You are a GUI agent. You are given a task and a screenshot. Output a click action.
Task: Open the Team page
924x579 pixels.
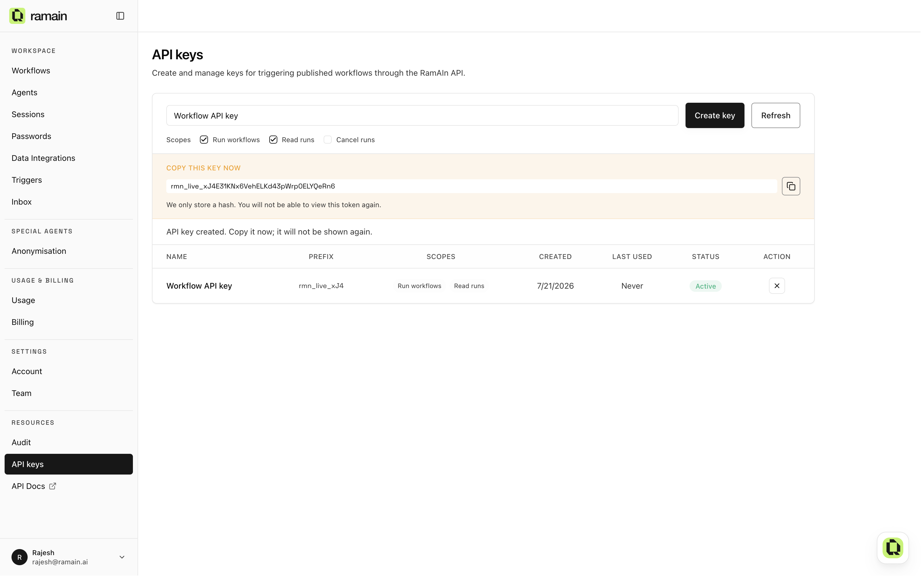69,394
